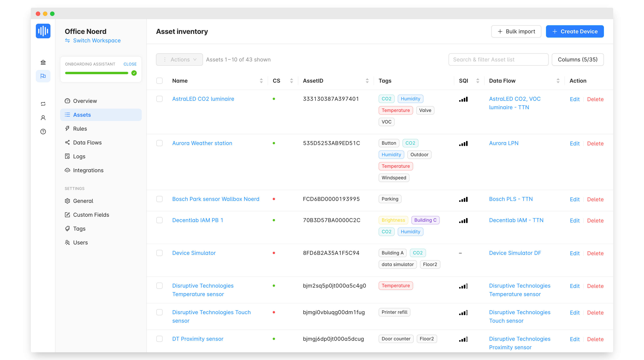Delete the Decentlab IAM PB 1 asset
The height and width of the screenshot is (360, 644).
(595, 221)
